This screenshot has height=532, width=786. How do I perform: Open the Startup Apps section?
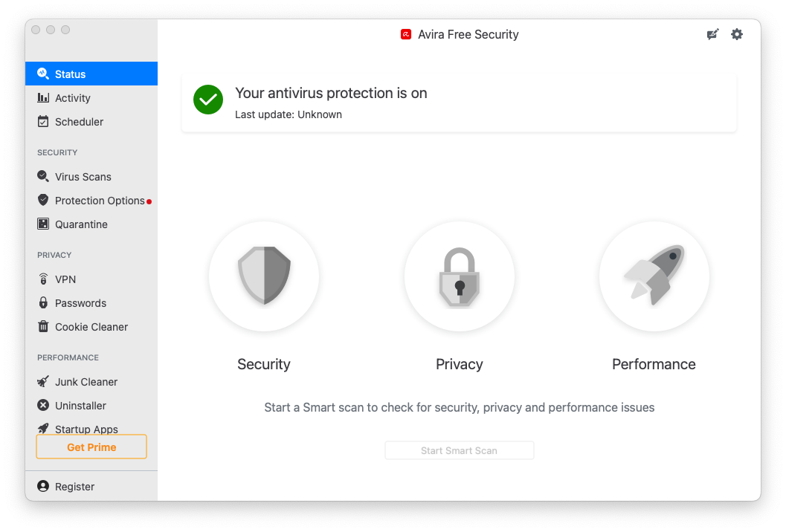pos(86,429)
